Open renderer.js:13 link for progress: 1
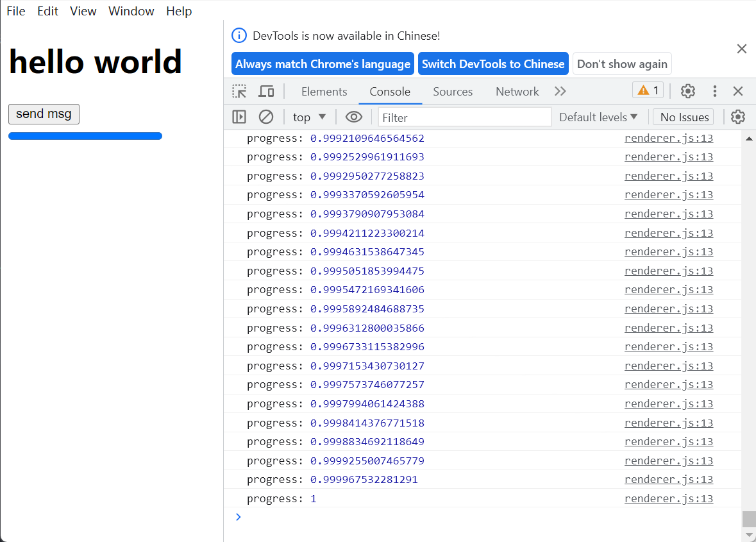756x542 pixels. point(669,498)
